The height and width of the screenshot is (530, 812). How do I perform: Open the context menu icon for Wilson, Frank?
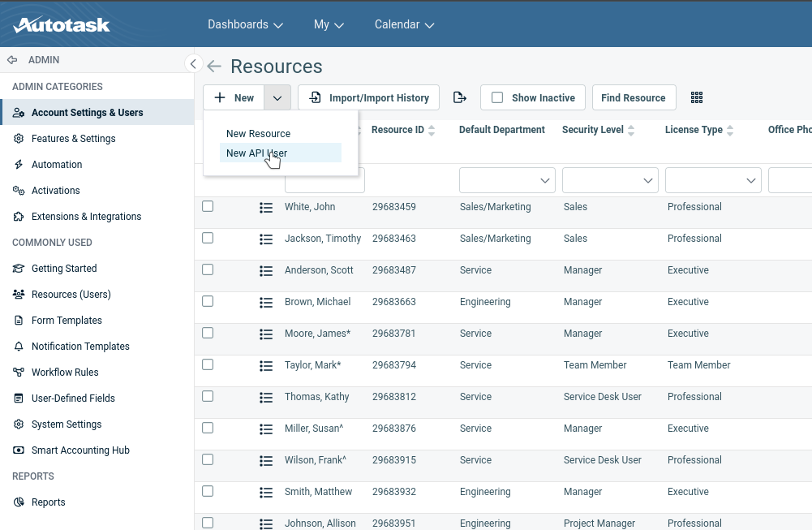tap(265, 461)
